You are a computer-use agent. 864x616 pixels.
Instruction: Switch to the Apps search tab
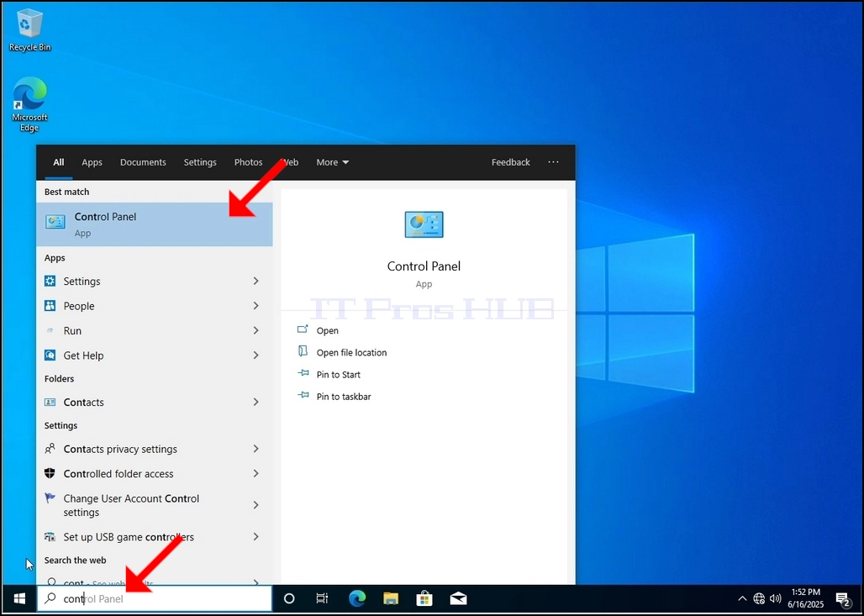point(92,162)
